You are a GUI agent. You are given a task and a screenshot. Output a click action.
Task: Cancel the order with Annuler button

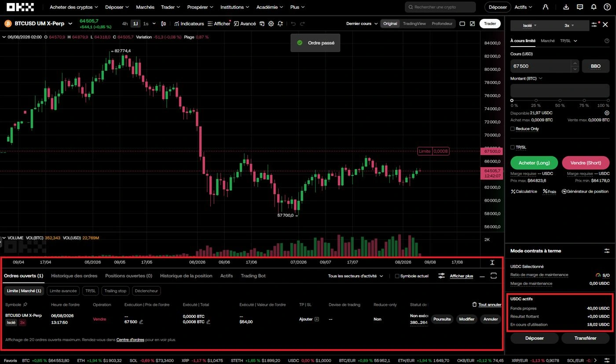coord(491,319)
